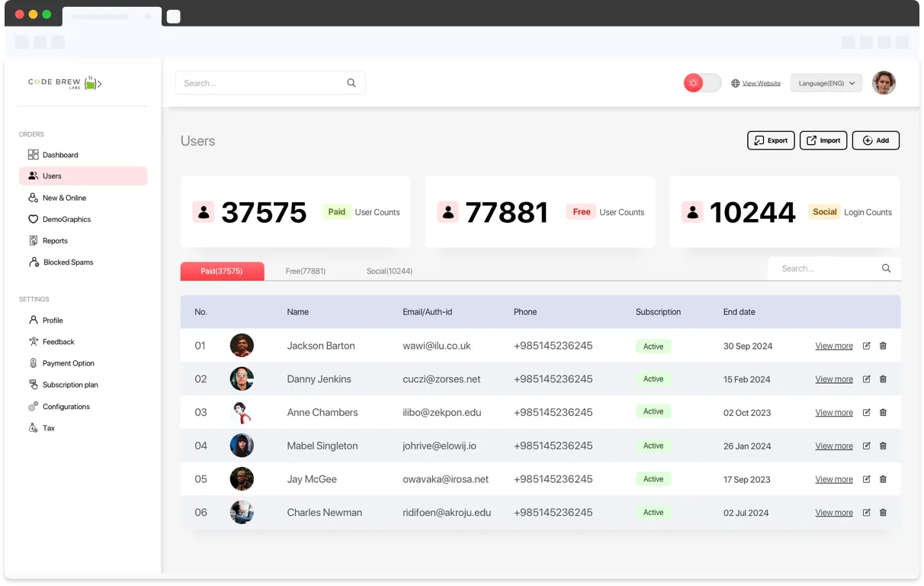
Task: Click the magnifier icon in top search bar
Action: [x=351, y=83]
